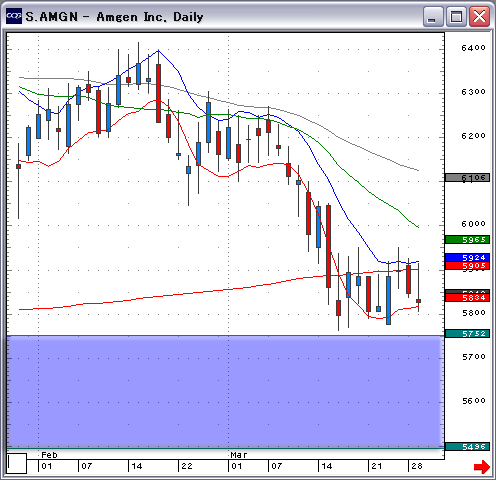Click the 21 date on time axis
The width and height of the screenshot is (496, 480).
377,466
